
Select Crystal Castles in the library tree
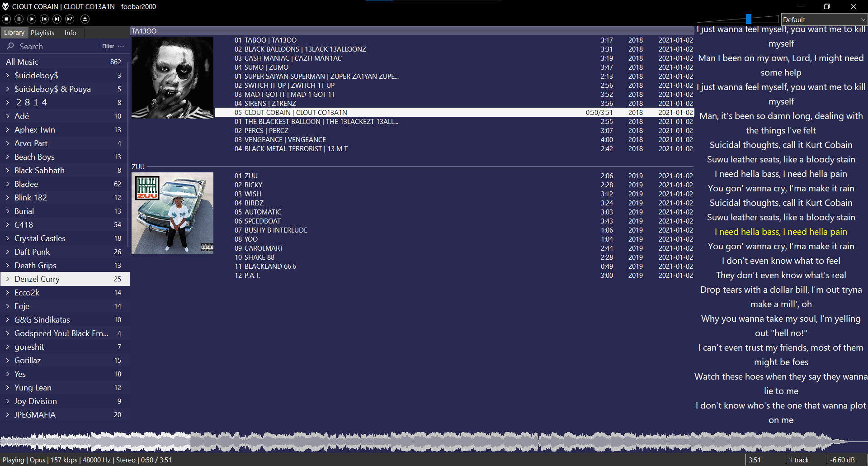65,238
